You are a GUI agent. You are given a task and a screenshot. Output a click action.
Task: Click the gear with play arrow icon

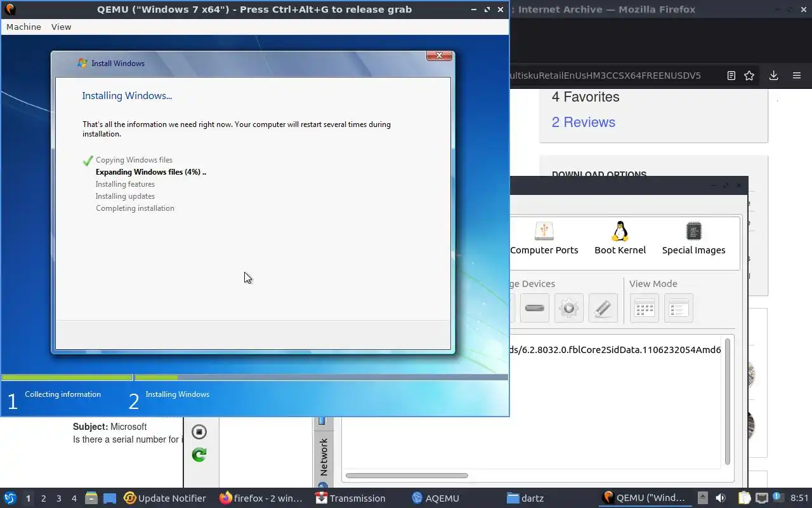point(569,308)
